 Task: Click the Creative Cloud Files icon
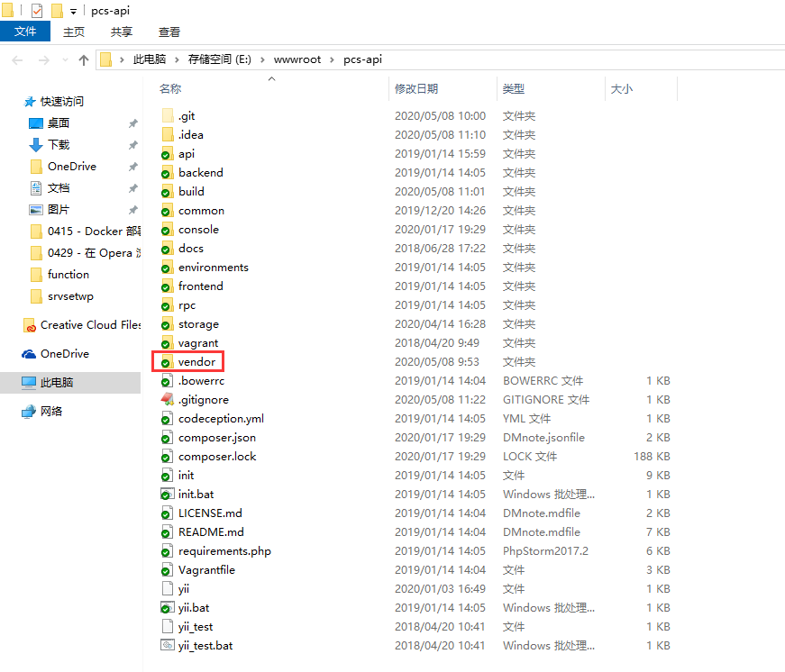[x=30, y=325]
